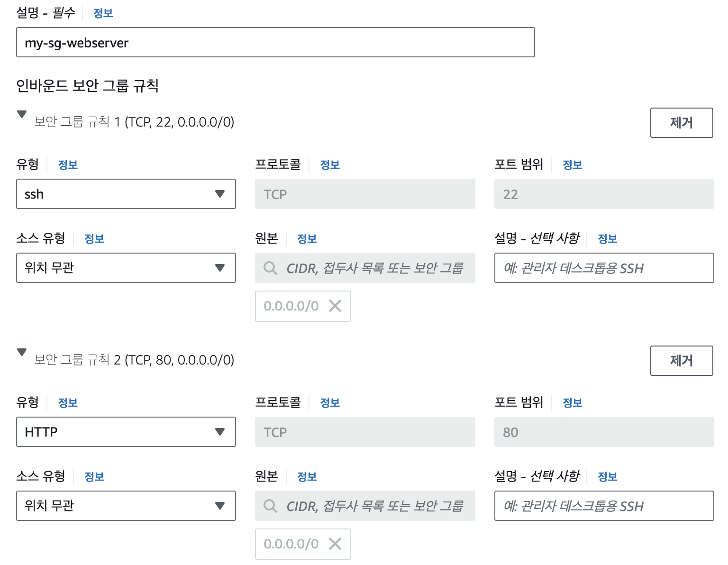Remove the 0.0.0.0/0 CIDR from rule 2

[x=335, y=544]
